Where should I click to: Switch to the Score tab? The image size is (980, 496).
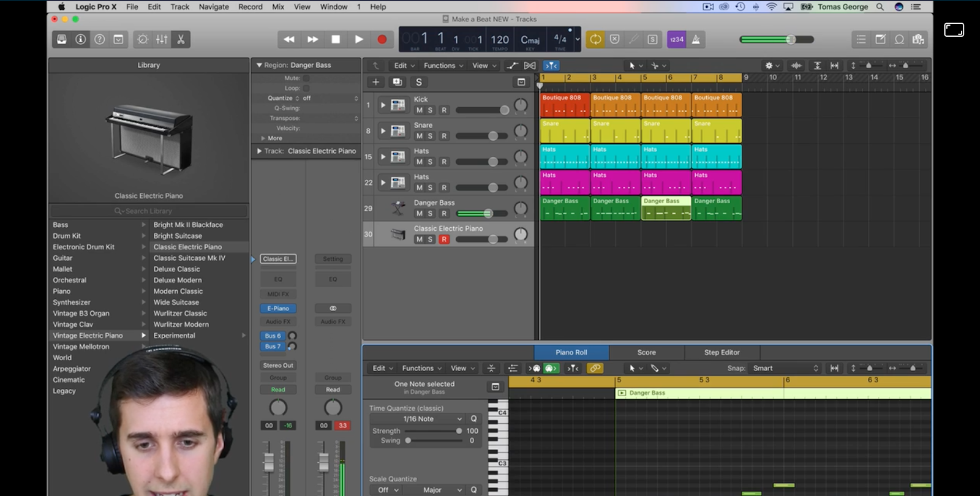pyautogui.click(x=646, y=352)
